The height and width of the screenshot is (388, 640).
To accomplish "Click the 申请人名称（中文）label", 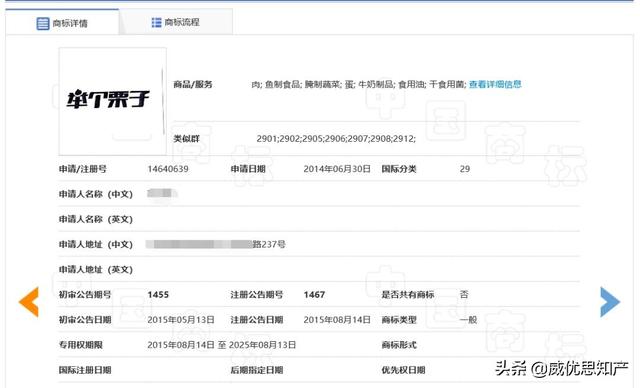I will click(x=96, y=194).
